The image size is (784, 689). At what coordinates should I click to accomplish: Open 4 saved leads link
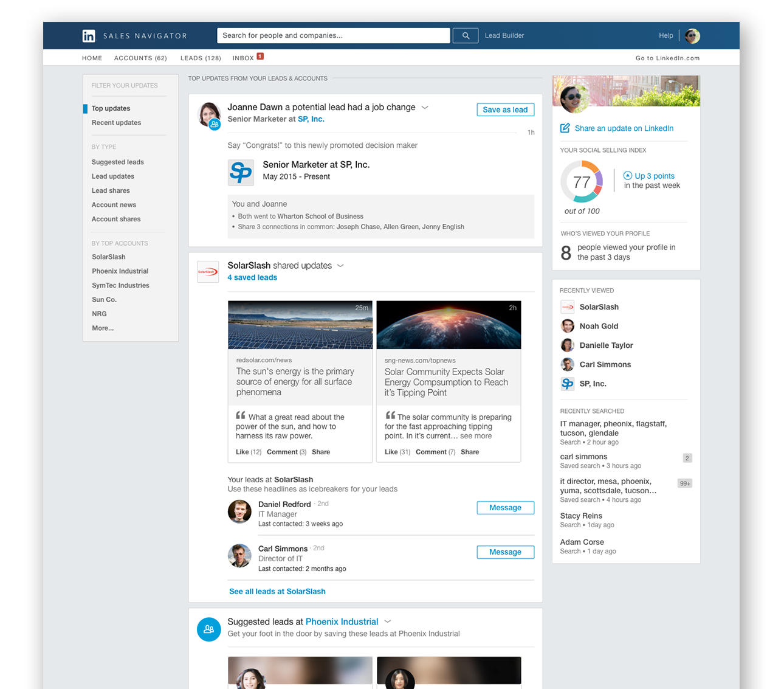[252, 278]
